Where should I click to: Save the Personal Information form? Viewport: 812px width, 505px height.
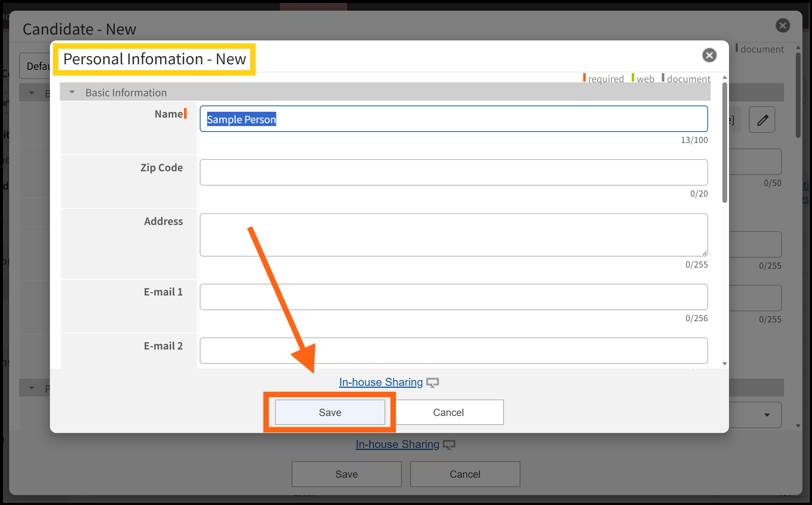[330, 412]
